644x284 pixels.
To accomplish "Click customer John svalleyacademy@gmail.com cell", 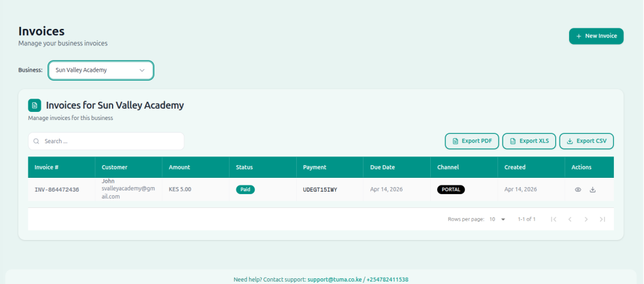I will click(128, 189).
